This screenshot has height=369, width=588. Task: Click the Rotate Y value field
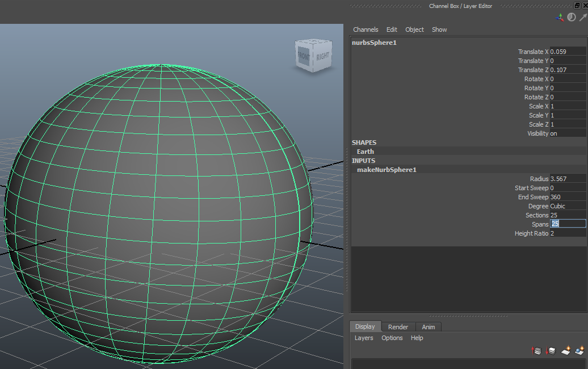pyautogui.click(x=568, y=88)
